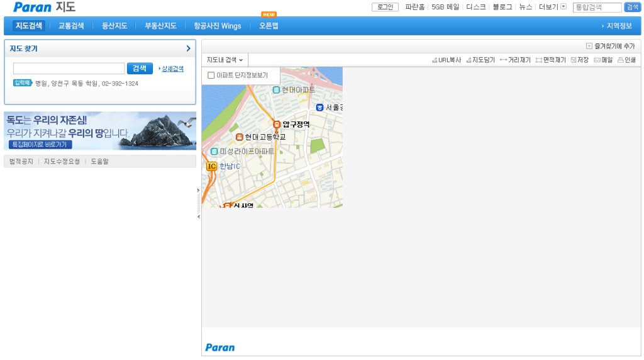This screenshot has width=644, height=360.
Task: Open the 5GB 메일 link
Action: pyautogui.click(x=445, y=7)
